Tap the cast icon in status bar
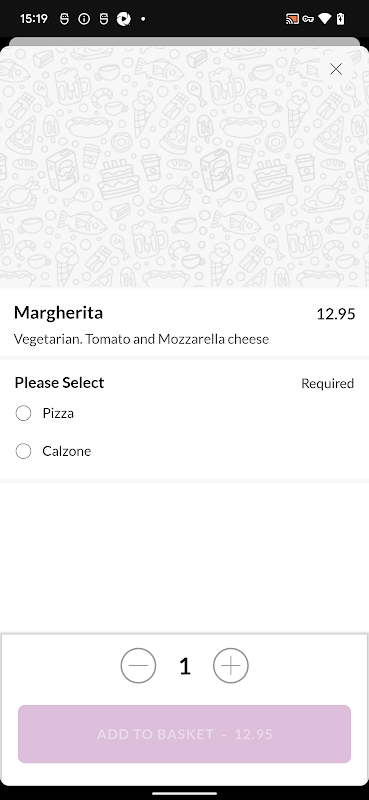Viewport: 369px width, 800px height. coord(292,19)
